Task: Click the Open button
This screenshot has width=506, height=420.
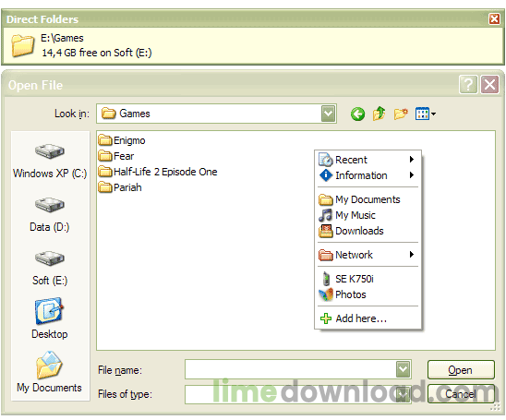Action: [461, 369]
